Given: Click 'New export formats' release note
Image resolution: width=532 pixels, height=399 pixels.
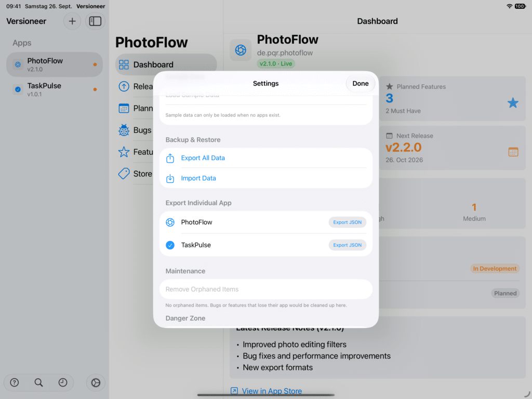Looking at the screenshot, I should [277, 367].
